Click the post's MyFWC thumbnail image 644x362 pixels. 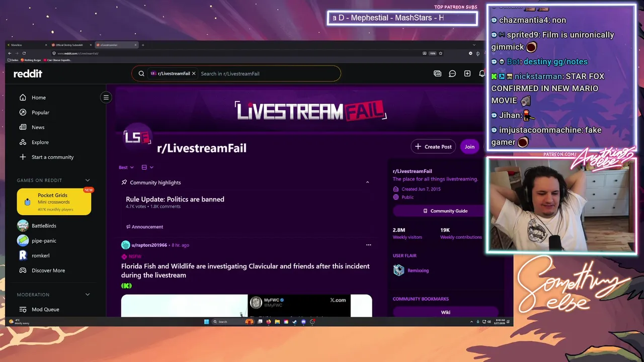(247, 306)
